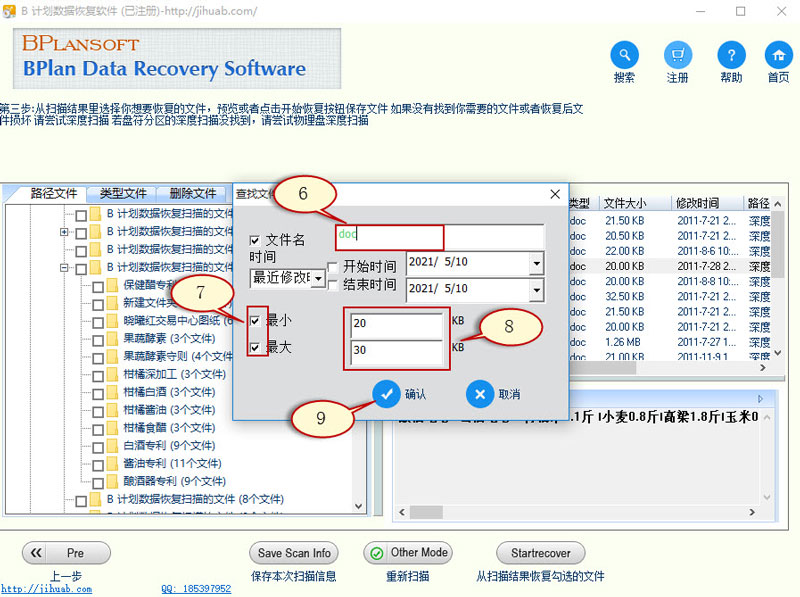
Task: Collapse the expanded B计划 tree node
Action: point(64,268)
